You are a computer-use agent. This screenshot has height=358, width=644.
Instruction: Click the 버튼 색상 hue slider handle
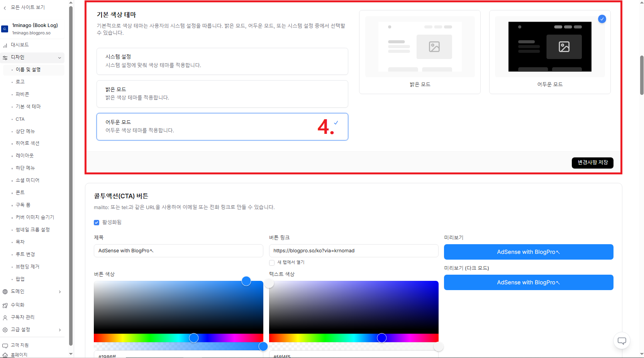pos(194,338)
